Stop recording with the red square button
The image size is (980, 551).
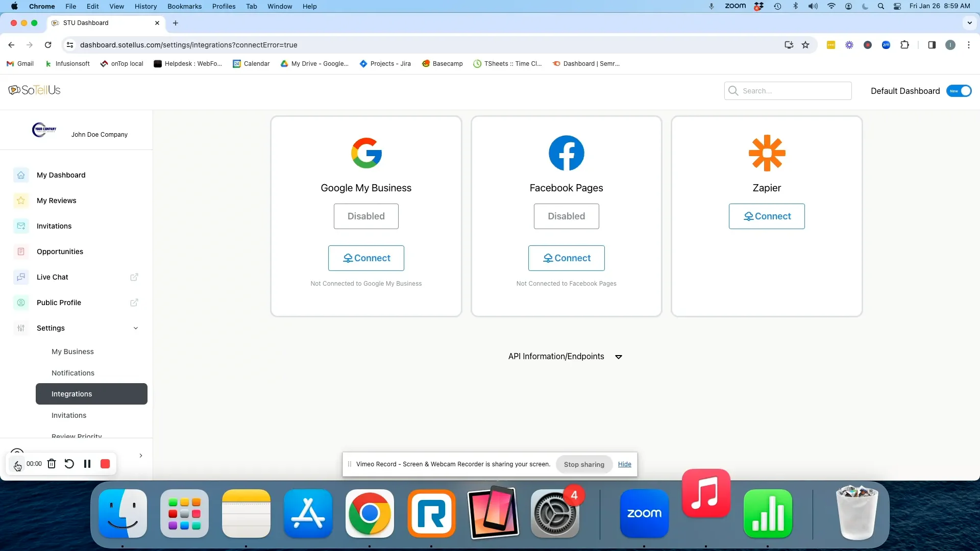coord(105,464)
